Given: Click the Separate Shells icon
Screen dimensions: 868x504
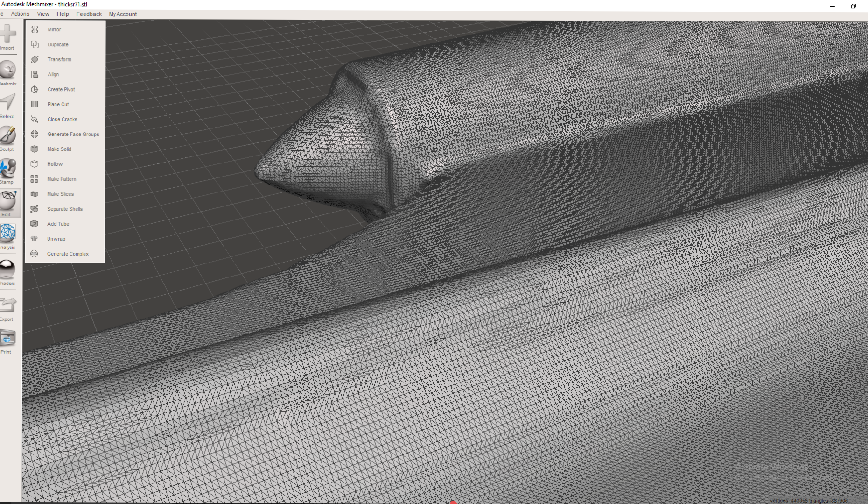Looking at the screenshot, I should coord(35,209).
